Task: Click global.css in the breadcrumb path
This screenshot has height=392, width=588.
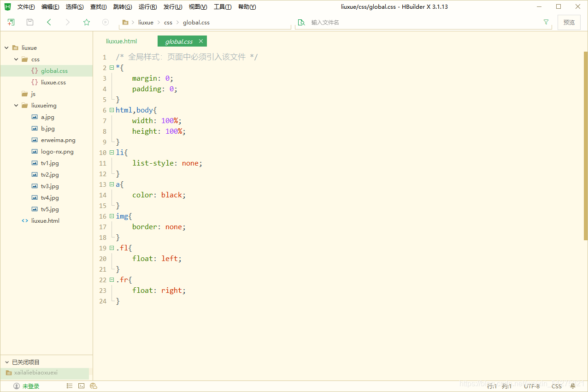Action: 196,22
